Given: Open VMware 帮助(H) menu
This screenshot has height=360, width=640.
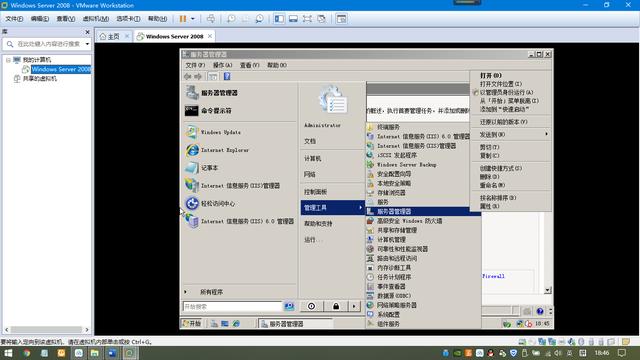Looking at the screenshot, I should pos(157,19).
